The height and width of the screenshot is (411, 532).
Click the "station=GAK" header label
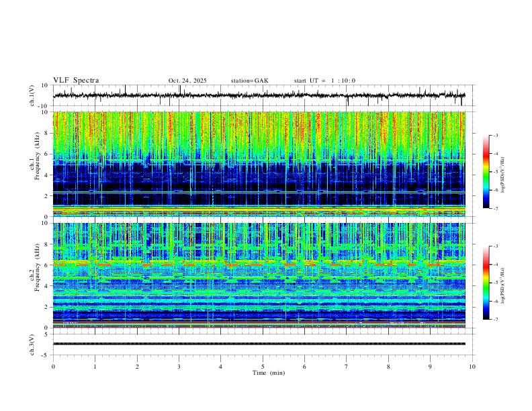point(249,81)
